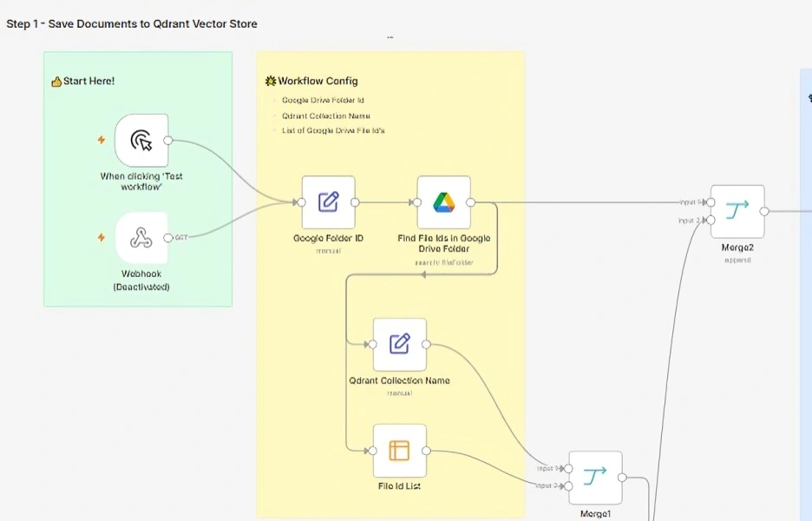Click the 'Merge2' node label
The image size is (812, 521).
[737, 247]
